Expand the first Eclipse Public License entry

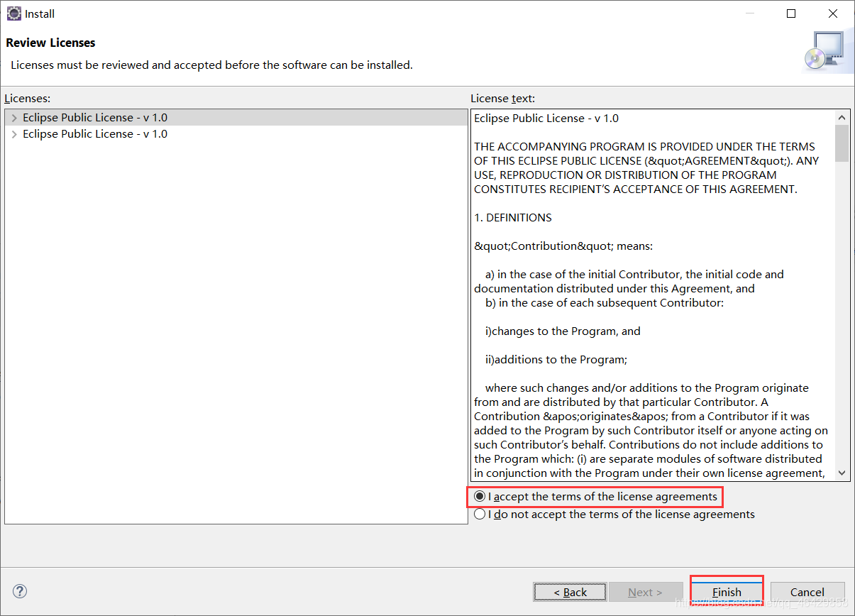(x=14, y=118)
